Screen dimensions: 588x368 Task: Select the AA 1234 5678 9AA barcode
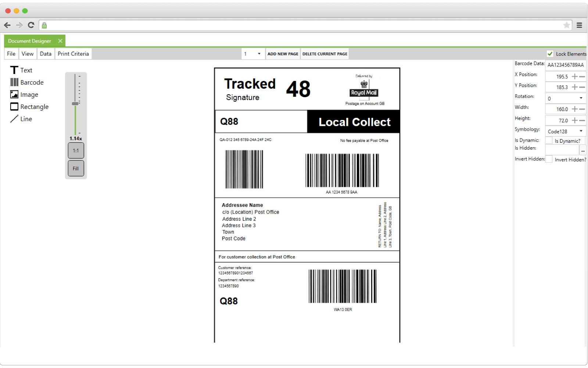pyautogui.click(x=342, y=170)
